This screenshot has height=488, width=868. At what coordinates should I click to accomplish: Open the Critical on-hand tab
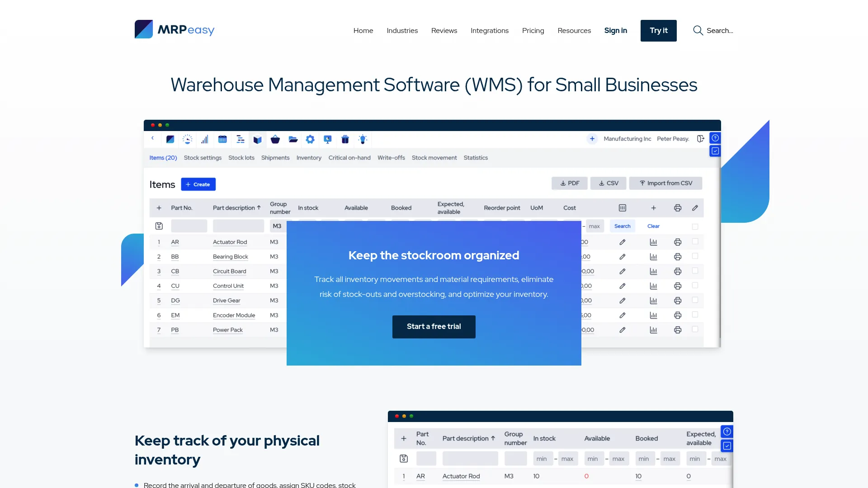coord(349,158)
